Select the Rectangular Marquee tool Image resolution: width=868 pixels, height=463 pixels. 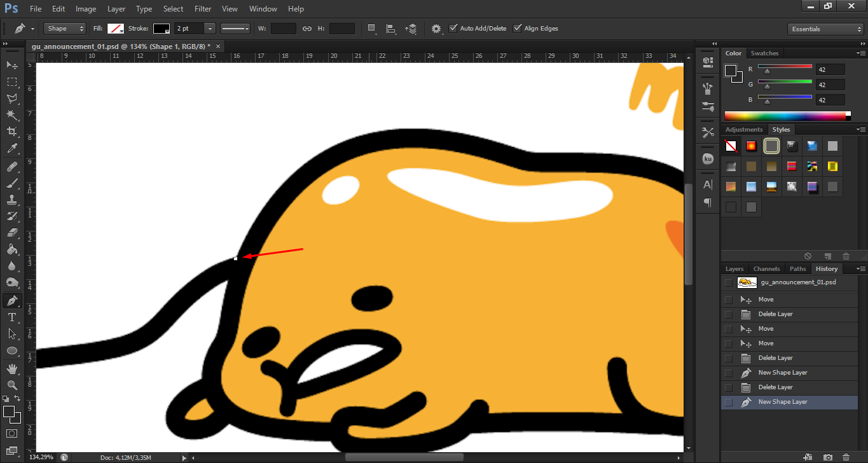tap(12, 81)
